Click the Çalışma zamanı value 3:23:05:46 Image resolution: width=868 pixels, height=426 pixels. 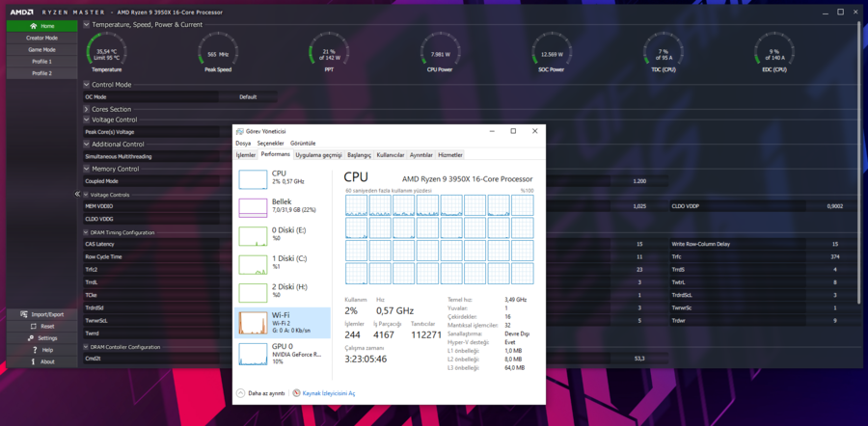(366, 359)
